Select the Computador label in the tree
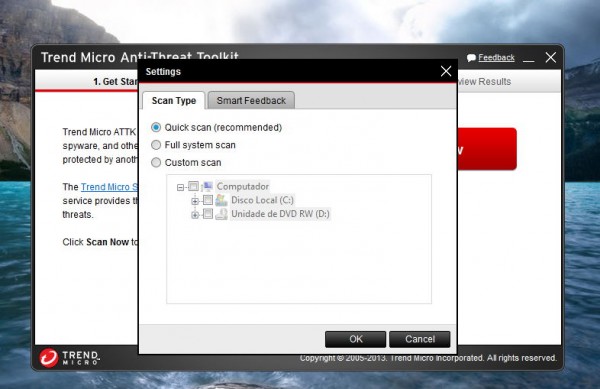This screenshot has width=600, height=389. tap(243, 186)
